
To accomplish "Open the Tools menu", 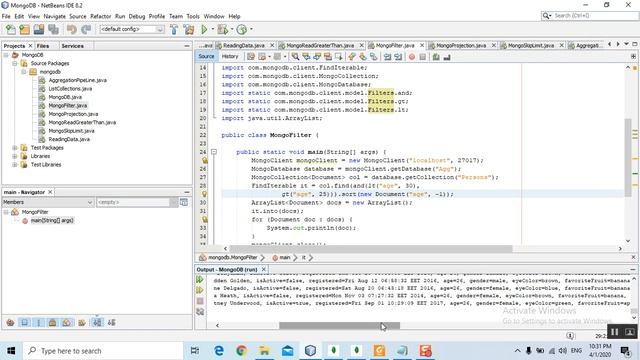I will point(193,16).
